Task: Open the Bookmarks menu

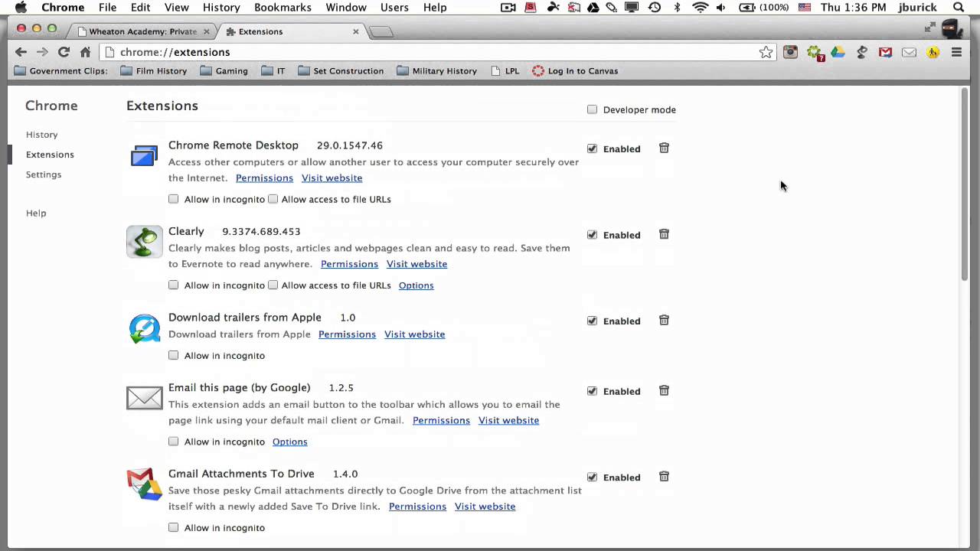Action: click(283, 8)
